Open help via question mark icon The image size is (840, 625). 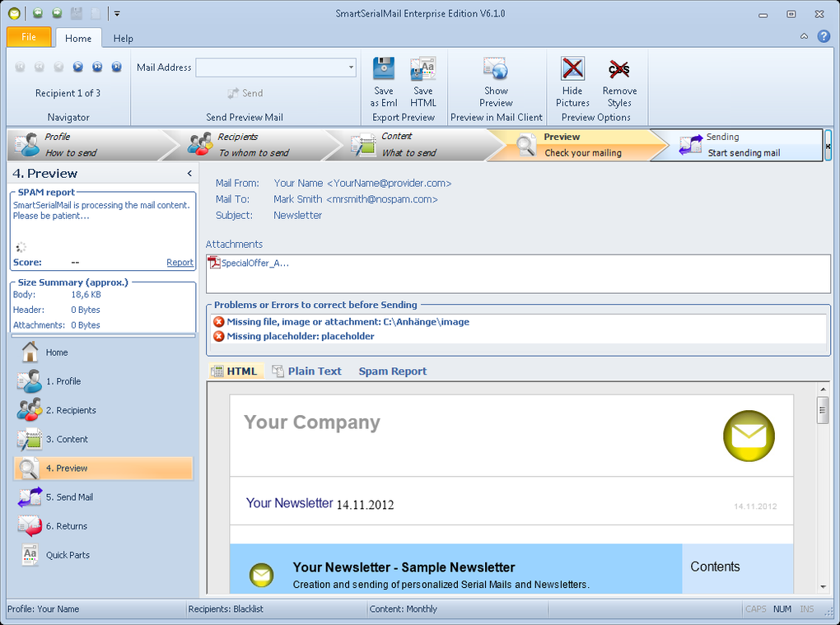[x=824, y=36]
